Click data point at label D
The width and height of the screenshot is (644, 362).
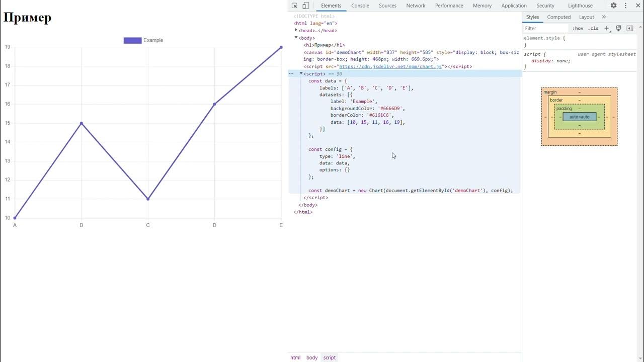pyautogui.click(x=214, y=104)
